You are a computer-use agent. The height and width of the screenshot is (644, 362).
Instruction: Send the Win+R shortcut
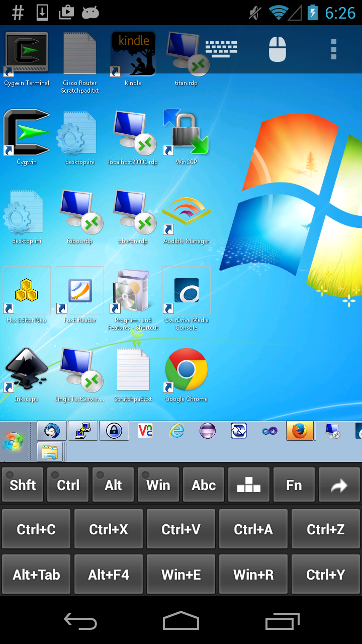(253, 575)
